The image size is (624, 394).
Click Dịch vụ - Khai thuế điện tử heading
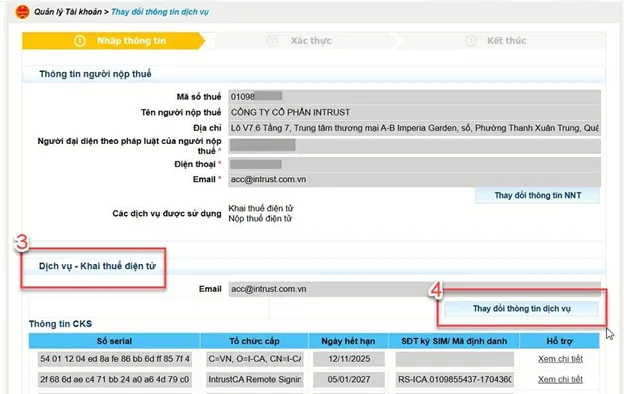point(97,266)
